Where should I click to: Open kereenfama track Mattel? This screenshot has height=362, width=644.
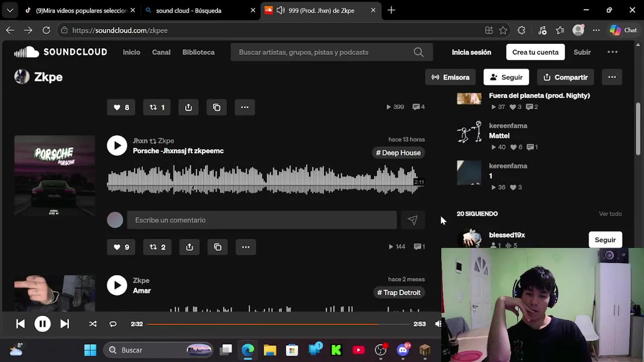pos(499,136)
